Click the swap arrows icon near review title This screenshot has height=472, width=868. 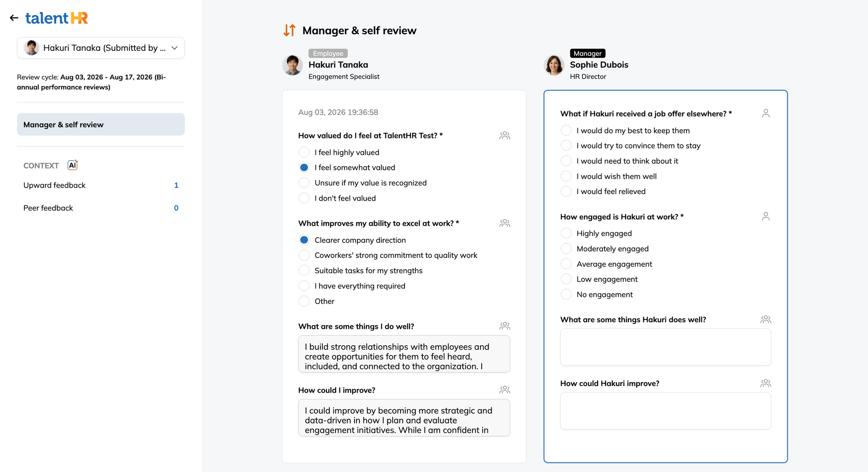[289, 30]
